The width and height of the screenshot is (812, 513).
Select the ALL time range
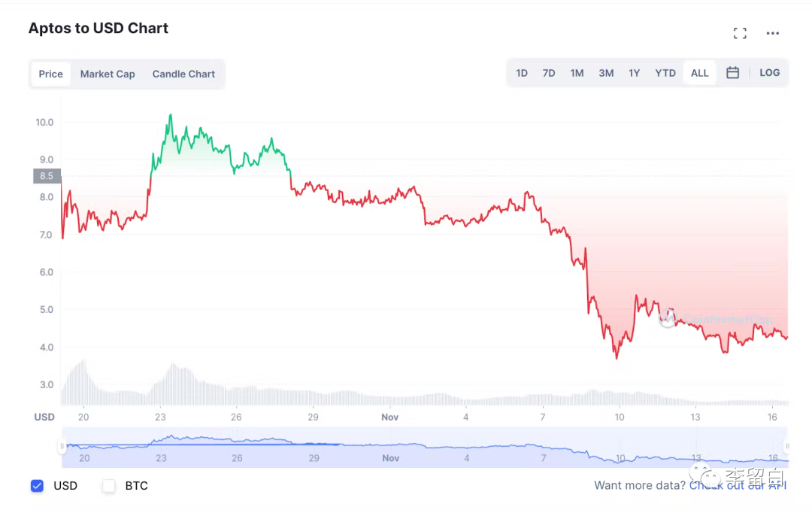click(x=699, y=73)
